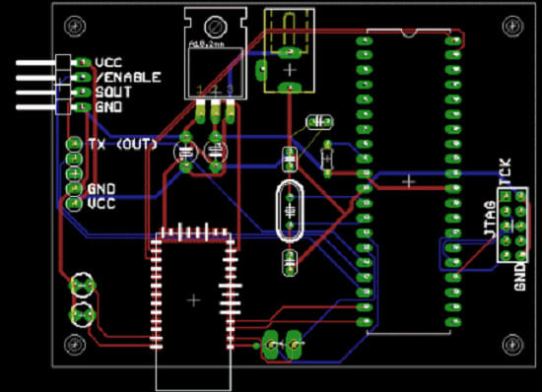Select the oval crystal oscillator outline
This screenshot has height=392, width=542.
290,211
